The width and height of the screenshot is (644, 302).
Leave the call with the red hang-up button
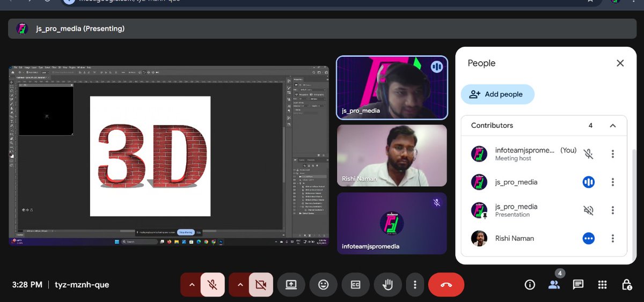pyautogui.click(x=446, y=285)
